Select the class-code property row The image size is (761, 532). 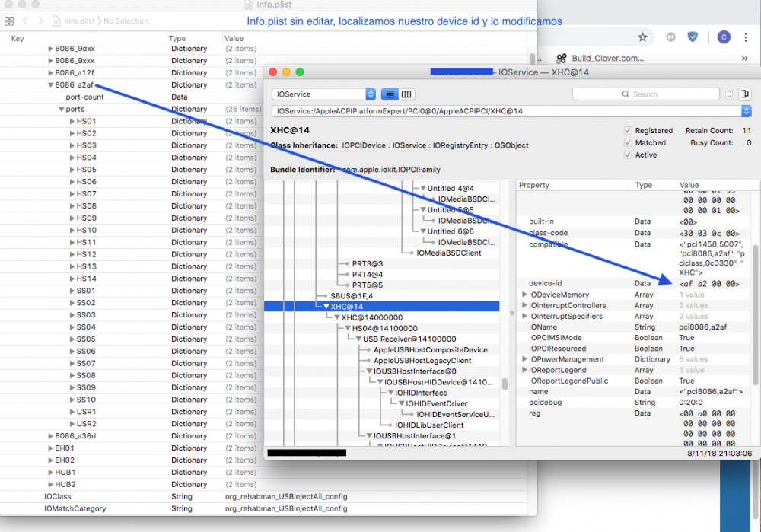click(x=635, y=233)
